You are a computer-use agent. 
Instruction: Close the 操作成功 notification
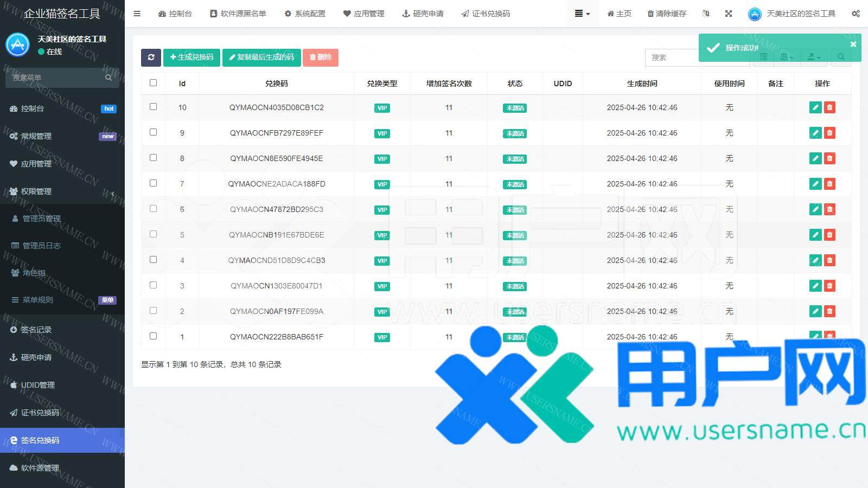(853, 44)
